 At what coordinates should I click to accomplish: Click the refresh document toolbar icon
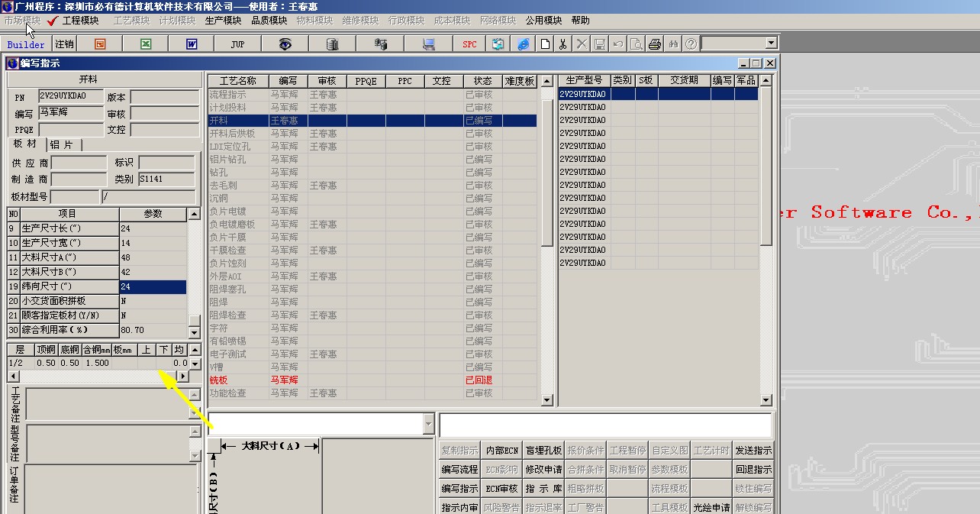pos(498,44)
